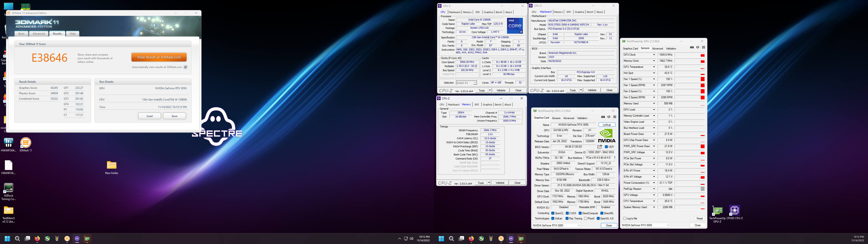Image resolution: width=868 pixels, height=244 pixels.
Task: Open the CPU Temperature sensor dropdown
Action: [x=654, y=201]
